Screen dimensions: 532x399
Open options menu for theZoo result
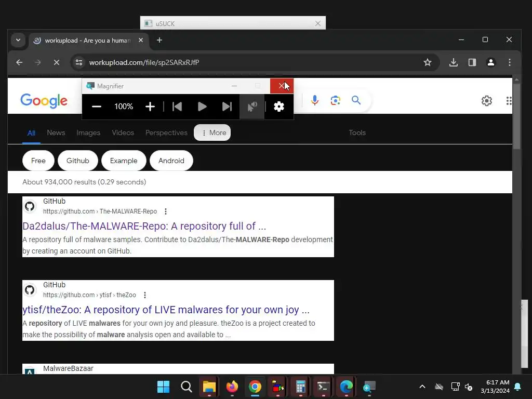tap(145, 295)
